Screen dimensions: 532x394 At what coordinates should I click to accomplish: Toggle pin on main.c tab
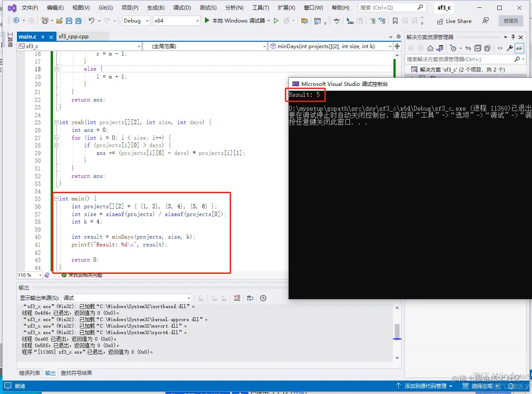pyautogui.click(x=43, y=37)
